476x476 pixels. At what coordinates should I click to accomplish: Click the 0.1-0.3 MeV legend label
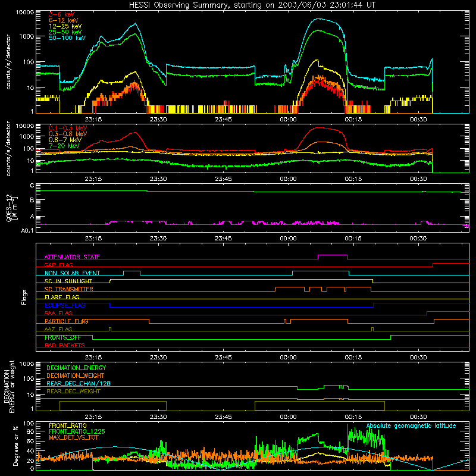click(68, 128)
